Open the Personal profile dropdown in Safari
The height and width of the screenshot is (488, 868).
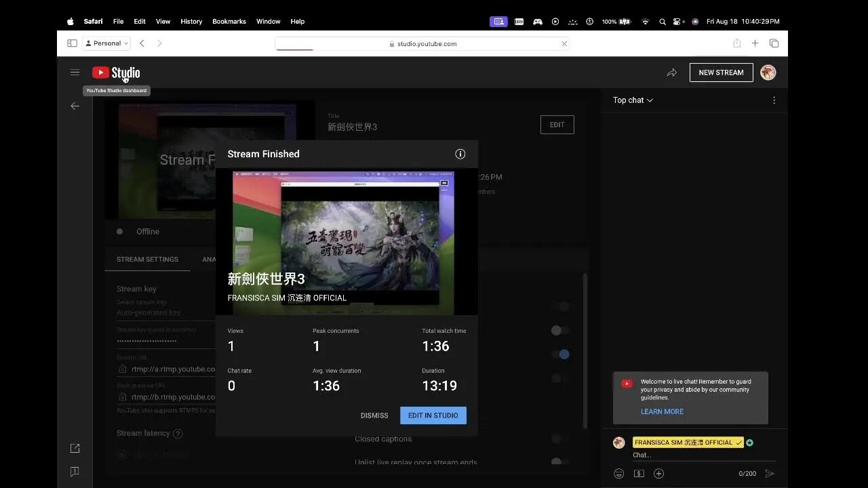[x=106, y=43]
